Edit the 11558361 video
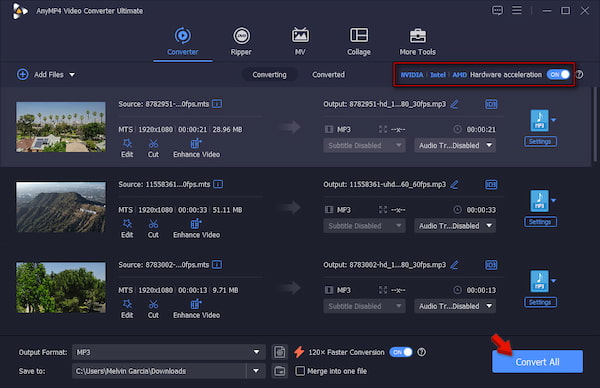The width and height of the screenshot is (600, 388). [127, 229]
